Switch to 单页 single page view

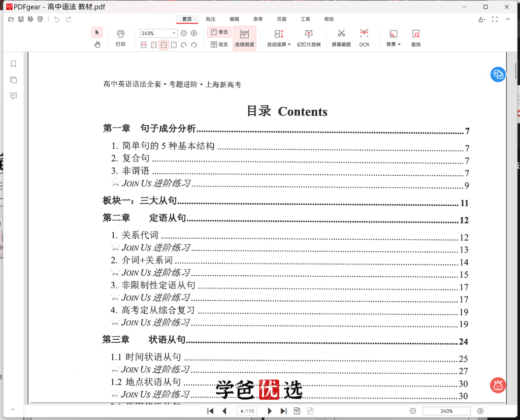(219, 32)
